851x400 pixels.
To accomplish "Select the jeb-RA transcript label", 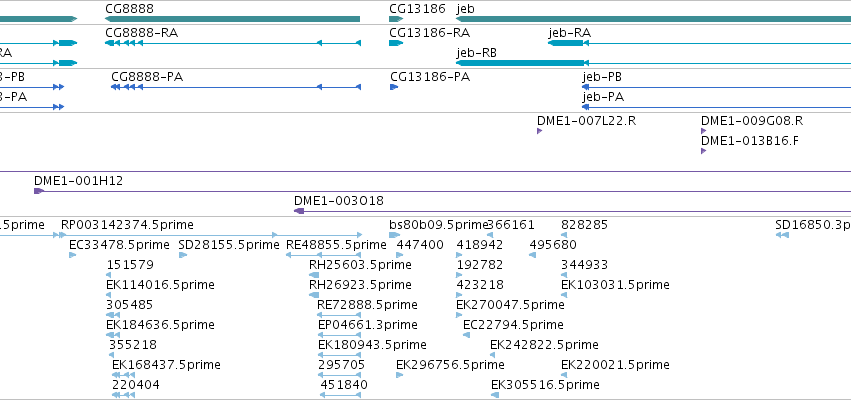I will [569, 33].
